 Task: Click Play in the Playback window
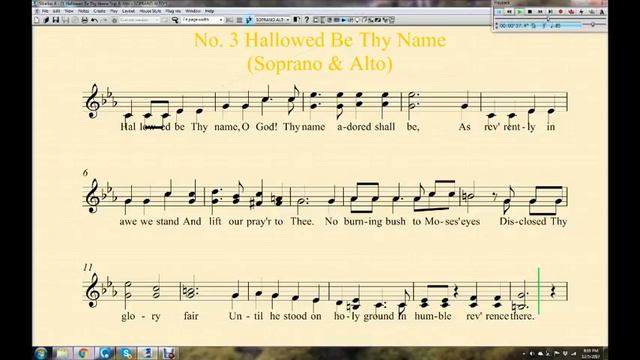pyautogui.click(x=520, y=12)
